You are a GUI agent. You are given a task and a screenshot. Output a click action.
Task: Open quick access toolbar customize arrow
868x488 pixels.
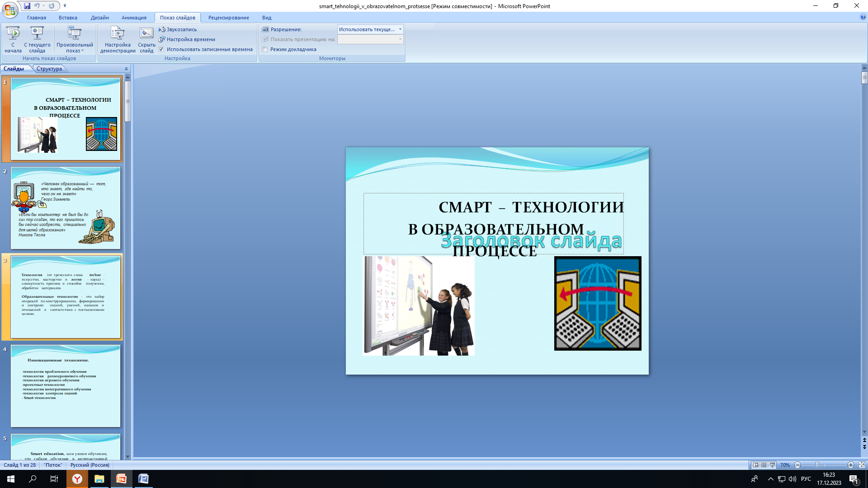click(x=65, y=6)
